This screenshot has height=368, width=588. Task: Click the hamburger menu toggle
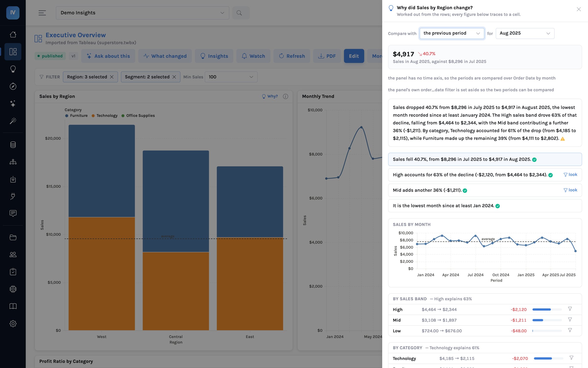pyautogui.click(x=42, y=13)
